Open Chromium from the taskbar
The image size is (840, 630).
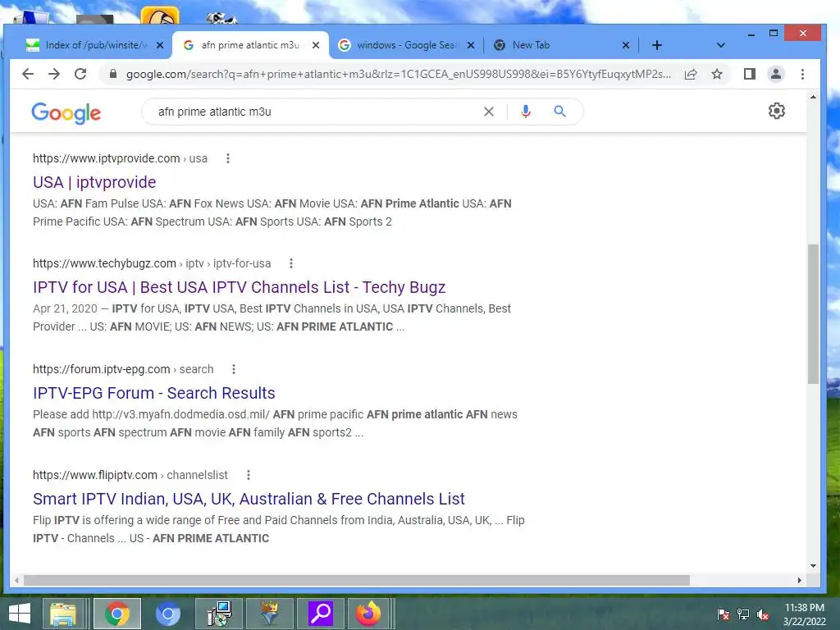point(167,614)
